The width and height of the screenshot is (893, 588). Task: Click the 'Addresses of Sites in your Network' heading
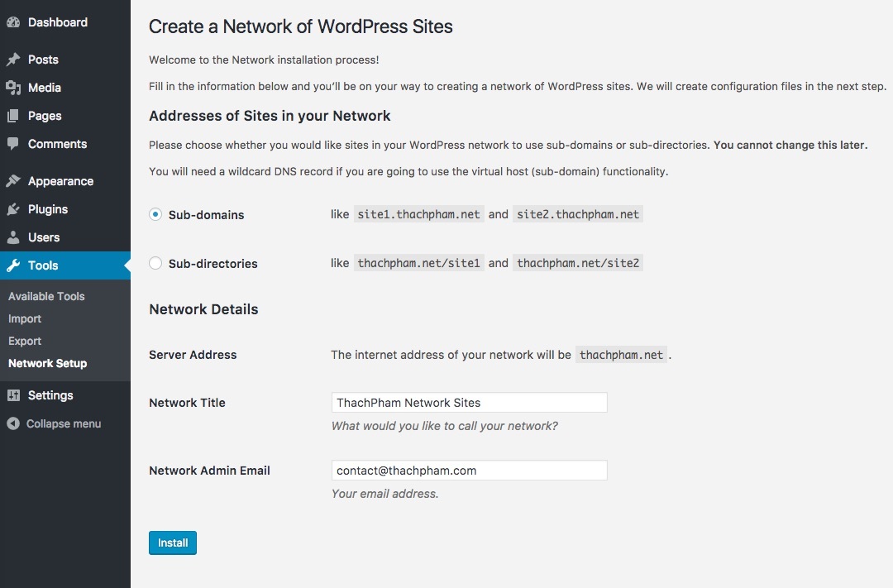[270, 117]
